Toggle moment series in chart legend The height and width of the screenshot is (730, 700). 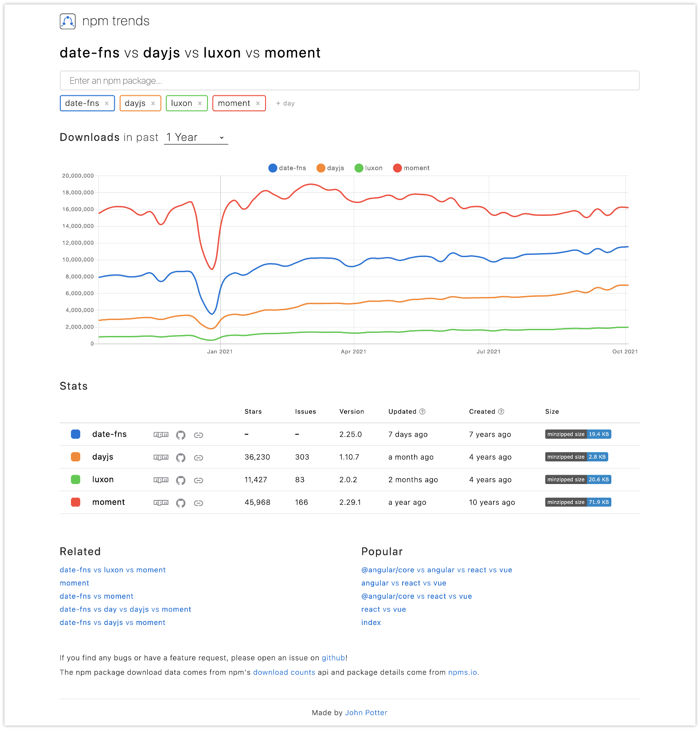tap(411, 168)
